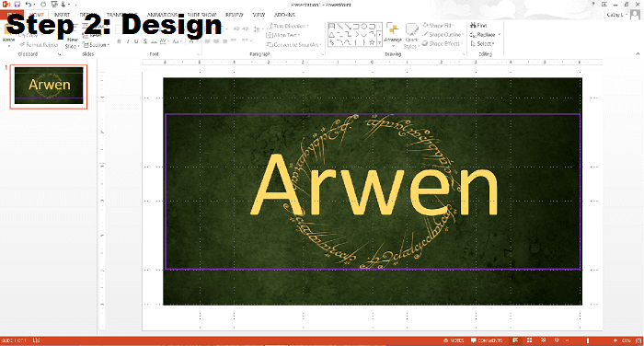
Task: Expand the shapes gallery More arrow
Action: pyautogui.click(x=379, y=42)
